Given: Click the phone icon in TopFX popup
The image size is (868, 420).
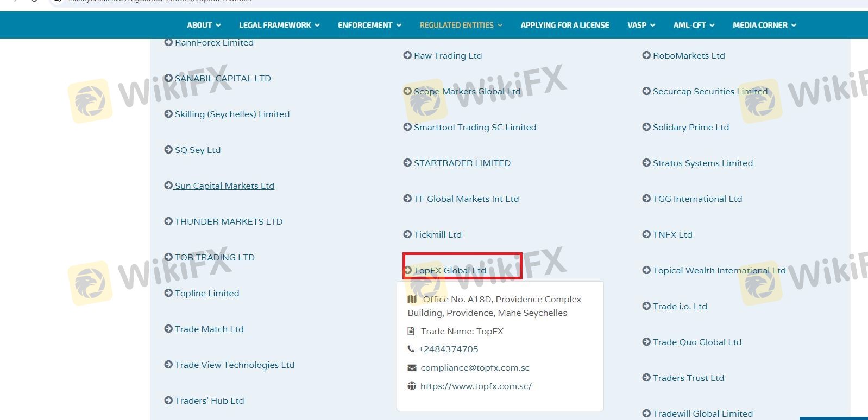Looking at the screenshot, I should (x=411, y=349).
